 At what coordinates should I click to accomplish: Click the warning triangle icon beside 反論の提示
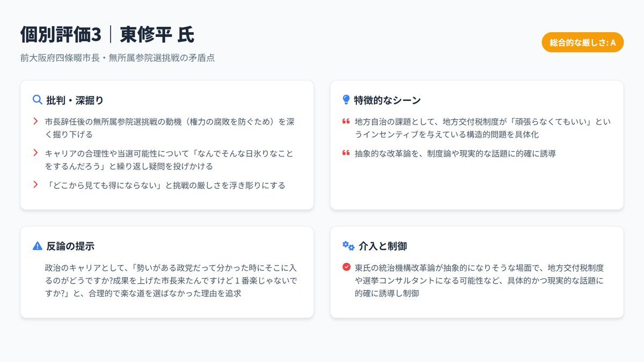point(37,246)
